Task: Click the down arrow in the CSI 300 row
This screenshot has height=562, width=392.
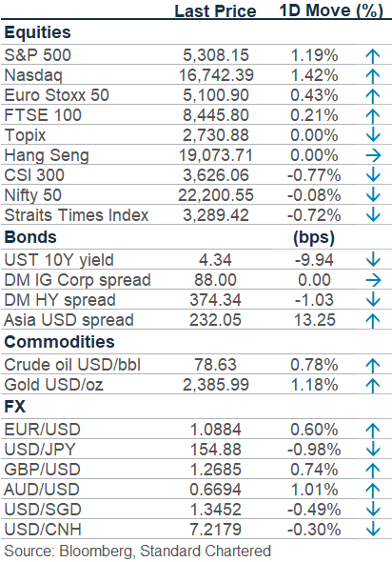Action: tap(373, 175)
